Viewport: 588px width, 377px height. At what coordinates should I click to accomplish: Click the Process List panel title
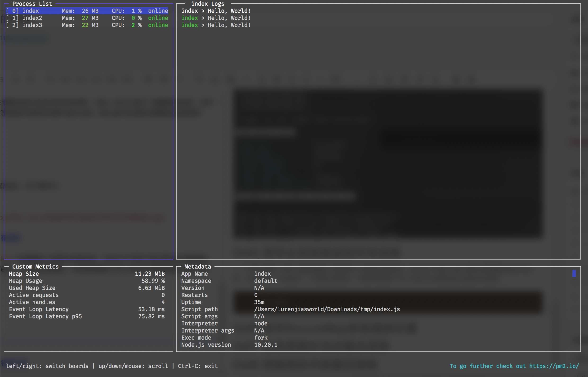tap(32, 4)
